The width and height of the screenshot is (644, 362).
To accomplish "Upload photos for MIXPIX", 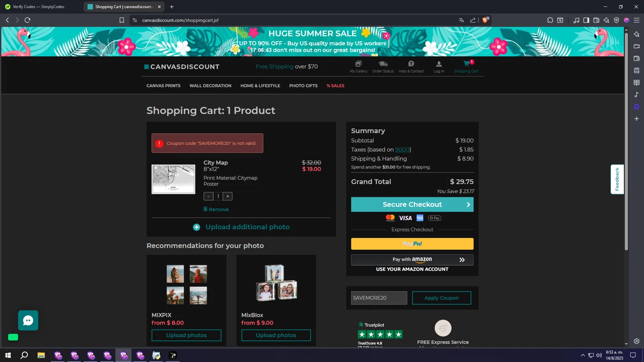I will [x=186, y=335].
